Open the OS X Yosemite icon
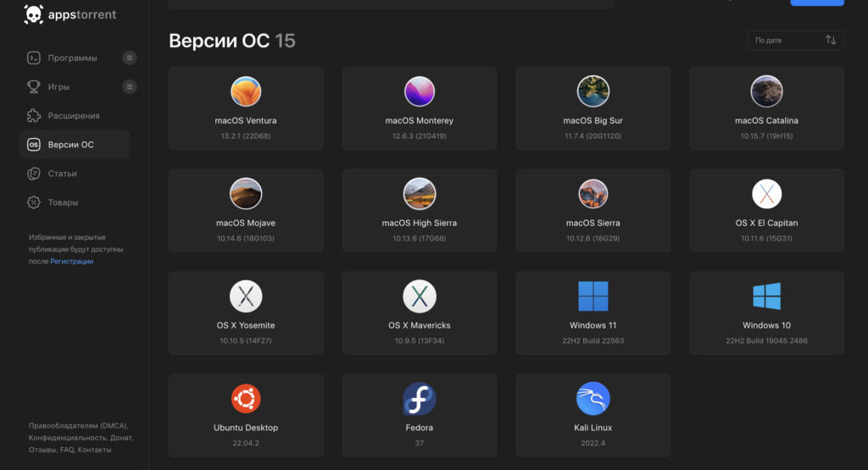The width and height of the screenshot is (868, 470). click(x=246, y=296)
